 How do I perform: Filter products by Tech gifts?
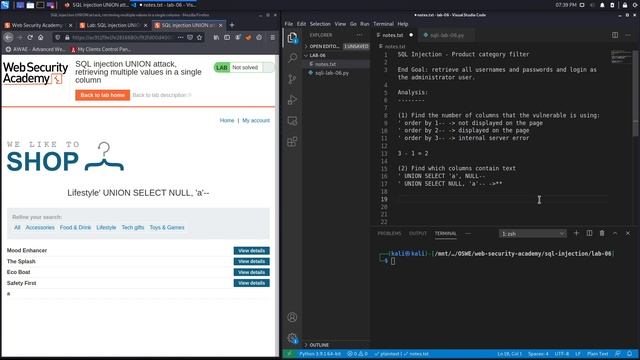click(x=133, y=227)
